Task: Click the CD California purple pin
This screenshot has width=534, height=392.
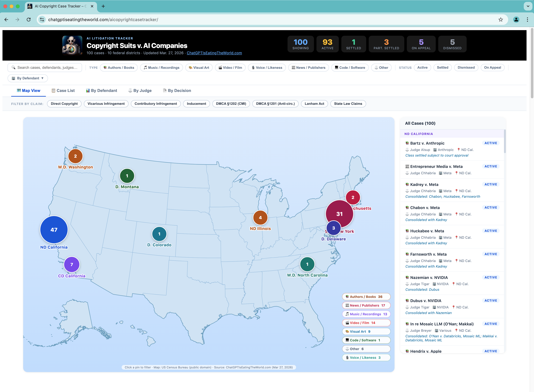Action: pos(72,264)
